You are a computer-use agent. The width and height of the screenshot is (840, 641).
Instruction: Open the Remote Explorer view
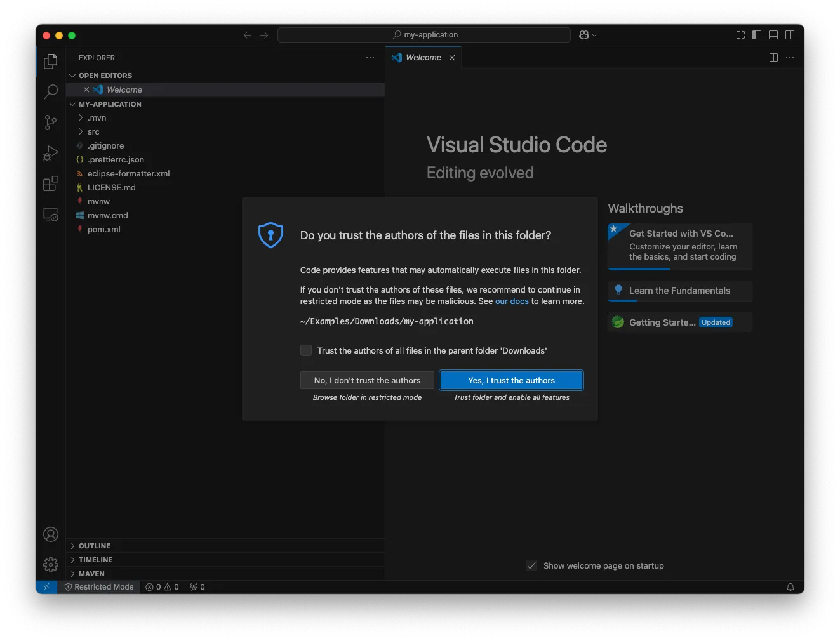point(50,214)
